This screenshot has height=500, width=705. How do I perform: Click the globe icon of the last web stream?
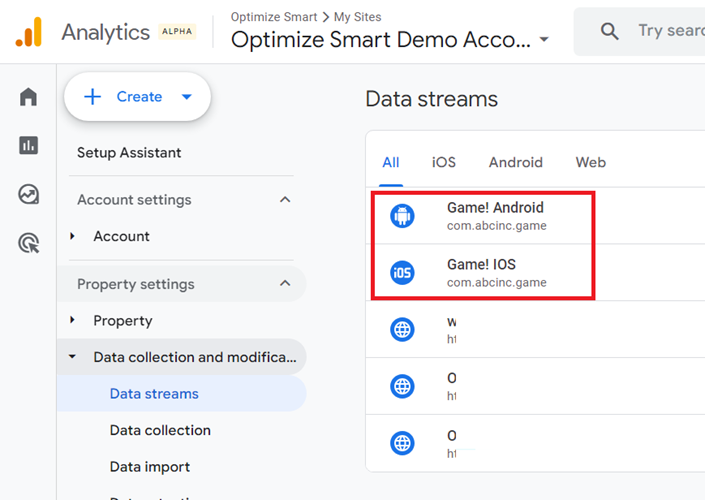point(402,443)
